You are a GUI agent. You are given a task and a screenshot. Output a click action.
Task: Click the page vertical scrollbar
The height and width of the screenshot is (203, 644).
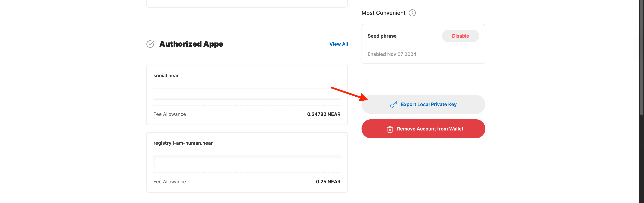641,57
